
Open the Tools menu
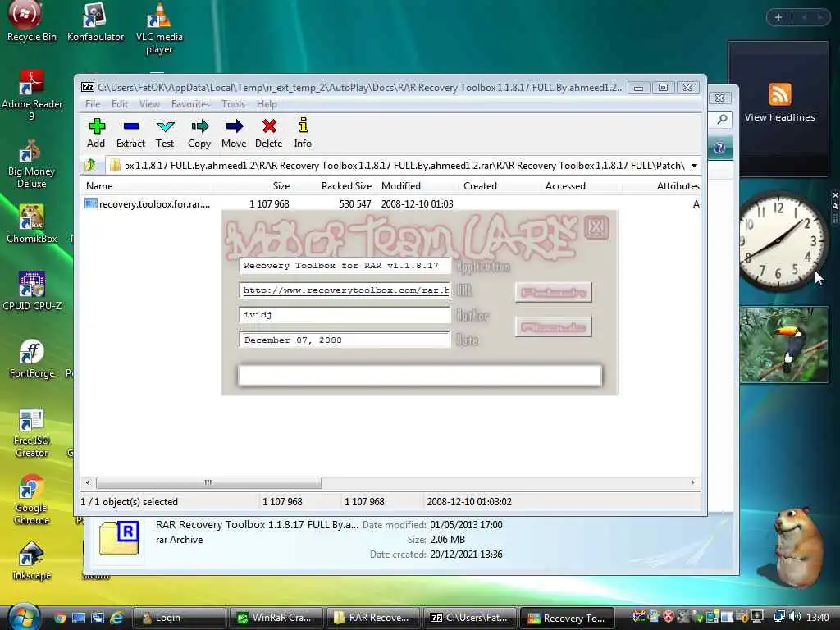point(234,104)
